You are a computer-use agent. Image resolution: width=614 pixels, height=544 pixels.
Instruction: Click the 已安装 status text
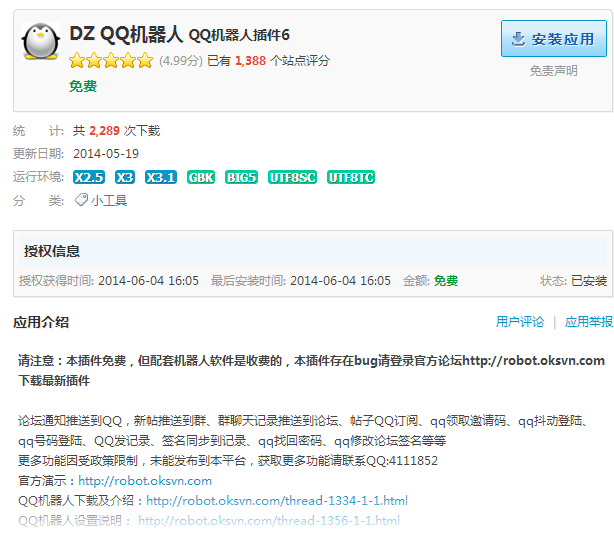[x=589, y=281]
